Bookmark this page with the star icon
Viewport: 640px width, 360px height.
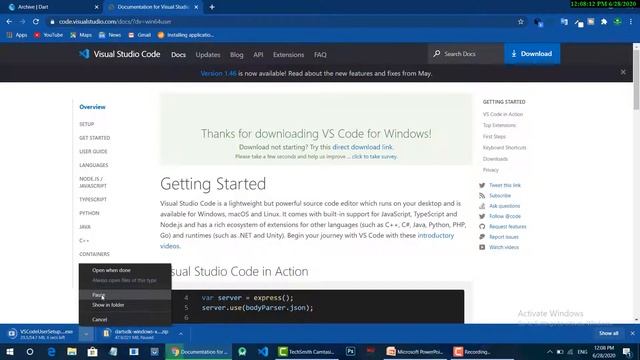[520, 22]
